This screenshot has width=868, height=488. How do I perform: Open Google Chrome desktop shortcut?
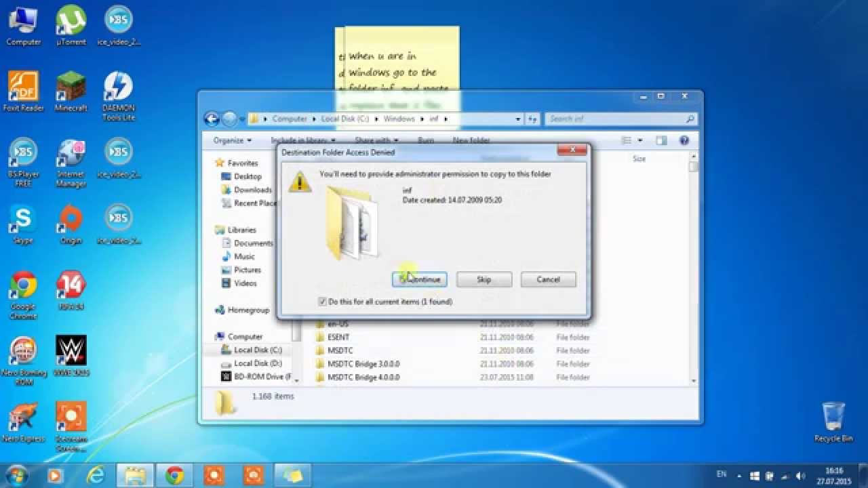(24, 296)
